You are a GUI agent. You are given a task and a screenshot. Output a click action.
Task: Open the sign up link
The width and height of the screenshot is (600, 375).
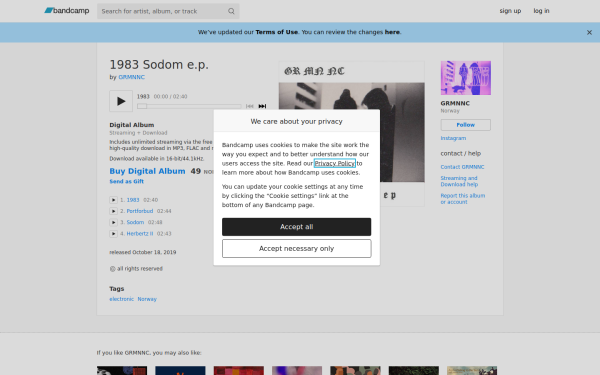tap(510, 11)
